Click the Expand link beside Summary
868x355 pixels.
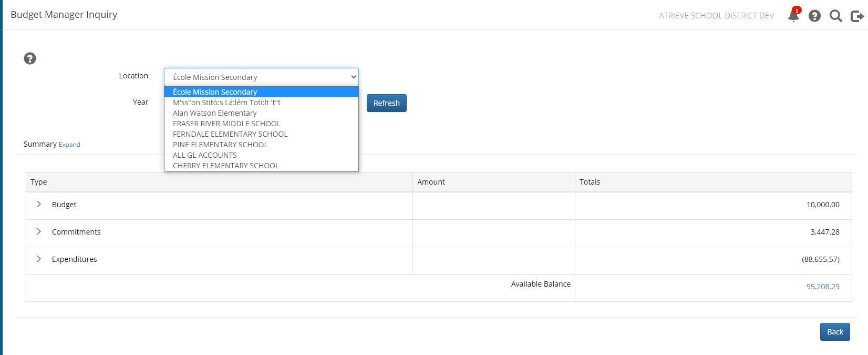tap(69, 145)
